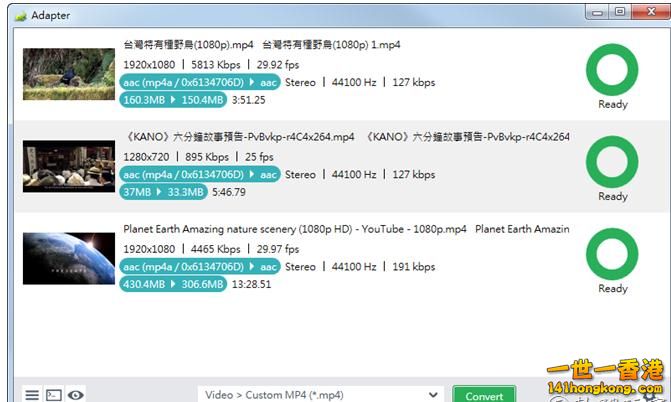Open the terminal log panel icon

coord(54,394)
